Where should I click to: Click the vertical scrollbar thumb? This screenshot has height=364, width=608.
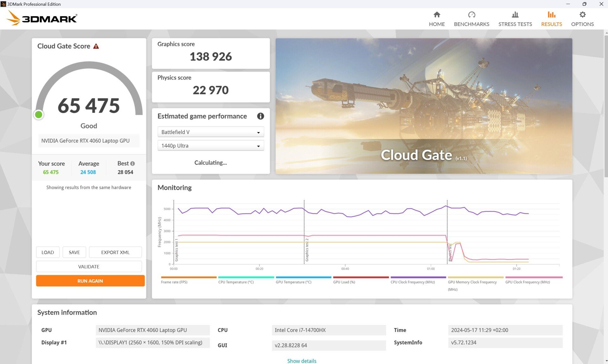coord(606,106)
